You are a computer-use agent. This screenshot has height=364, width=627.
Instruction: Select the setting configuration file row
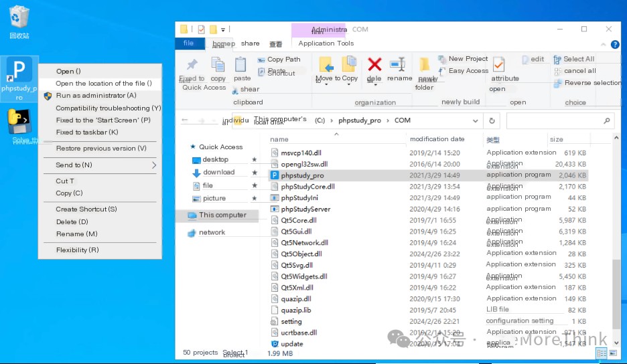[x=428, y=321]
